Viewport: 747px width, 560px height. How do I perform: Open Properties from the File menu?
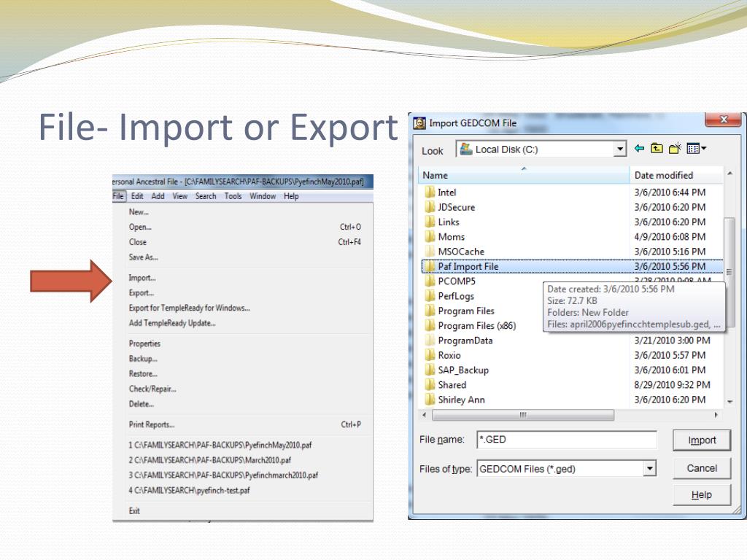144,344
